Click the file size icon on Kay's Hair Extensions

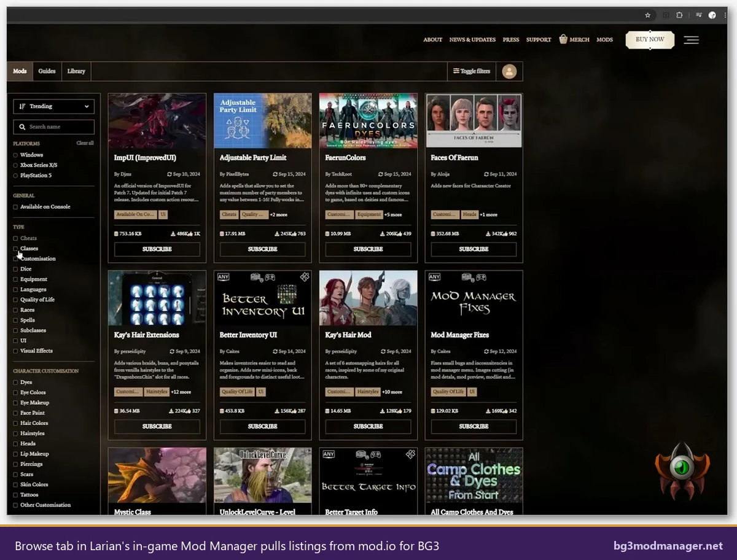tap(116, 411)
